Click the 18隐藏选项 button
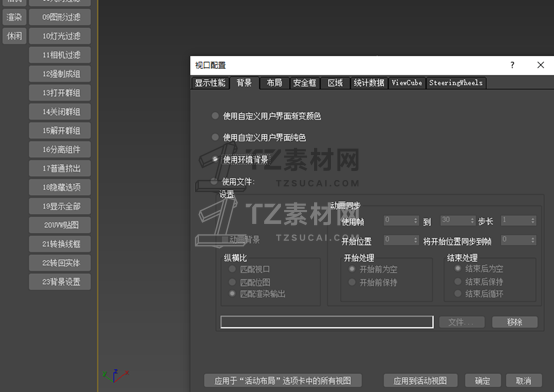Image resolution: width=554 pixels, height=392 pixels. [60, 187]
